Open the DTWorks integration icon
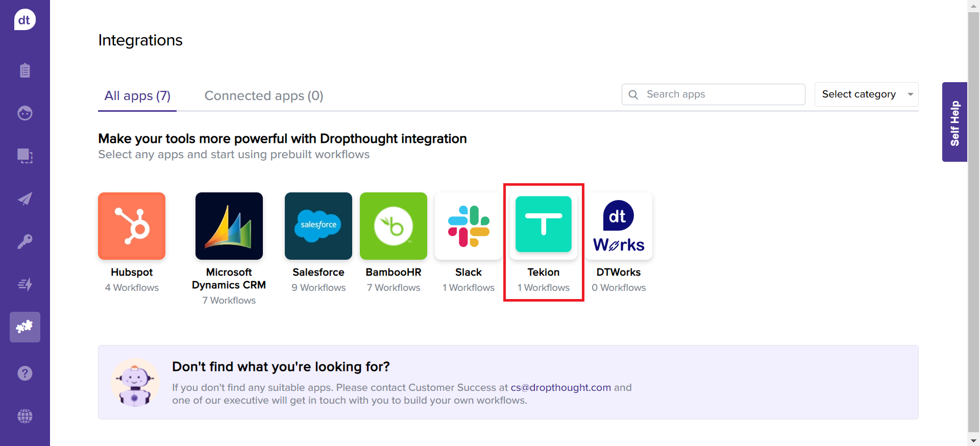Screen dimensions: 980x446 point(619,226)
